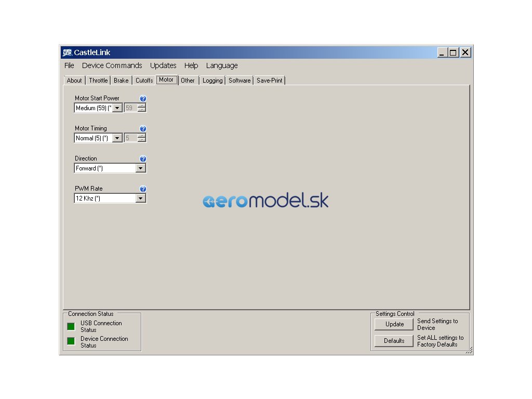Screen dimensions: 532x399
Task: Click the PWM Rate help icon
Action: pos(143,189)
